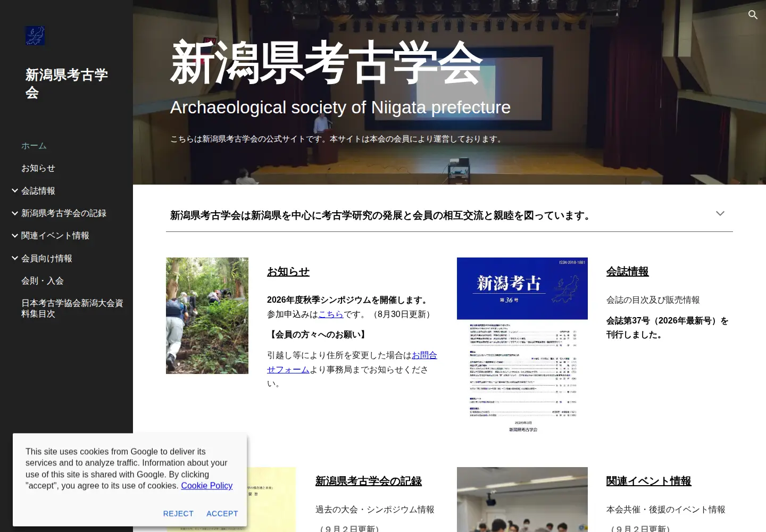The image size is (766, 532).
Task: Follow the こちら symposium registration link
Action: point(331,314)
